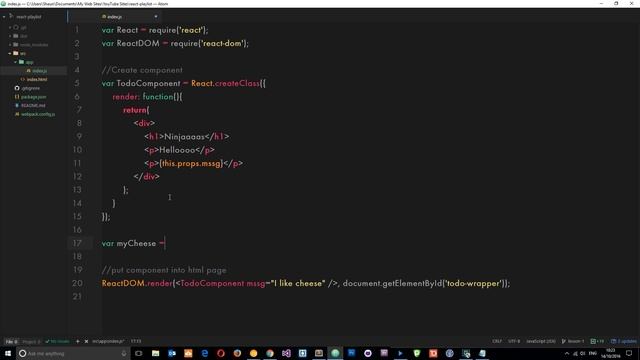The image size is (640, 360).
Task: Click the src folder icon
Action: tap(16, 53)
